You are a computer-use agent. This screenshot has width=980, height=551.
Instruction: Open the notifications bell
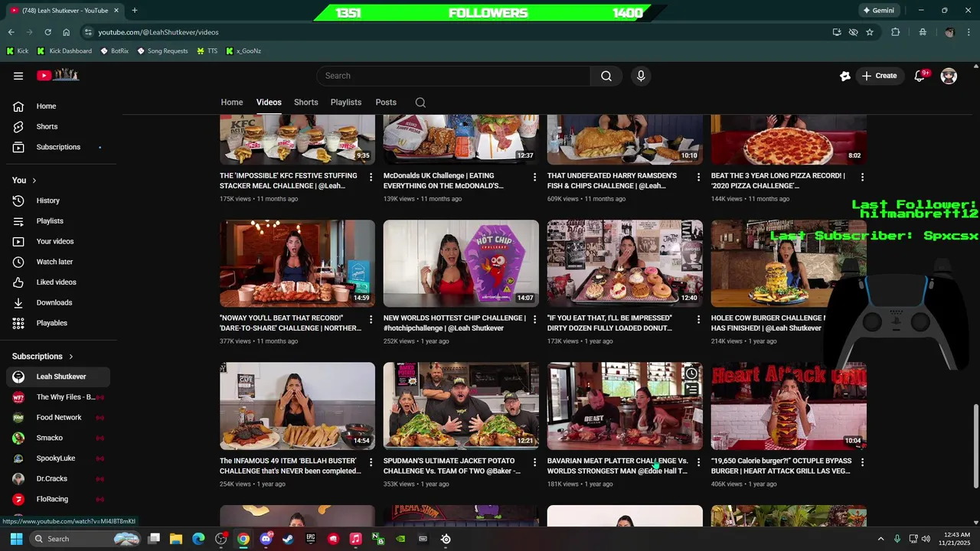[x=920, y=76]
